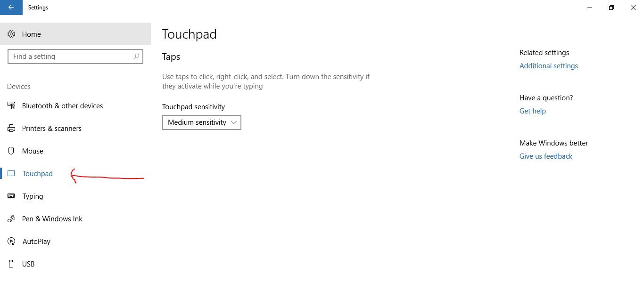Viewport: 644px width, 283px height.
Task: Select the USB settings icon
Action: click(11, 264)
